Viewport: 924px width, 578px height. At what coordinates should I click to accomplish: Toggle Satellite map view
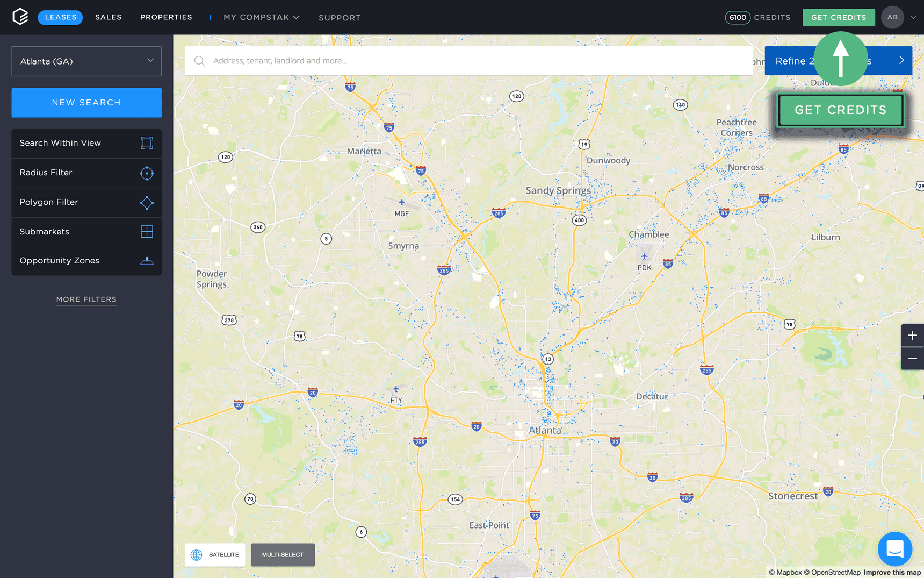[x=215, y=555]
